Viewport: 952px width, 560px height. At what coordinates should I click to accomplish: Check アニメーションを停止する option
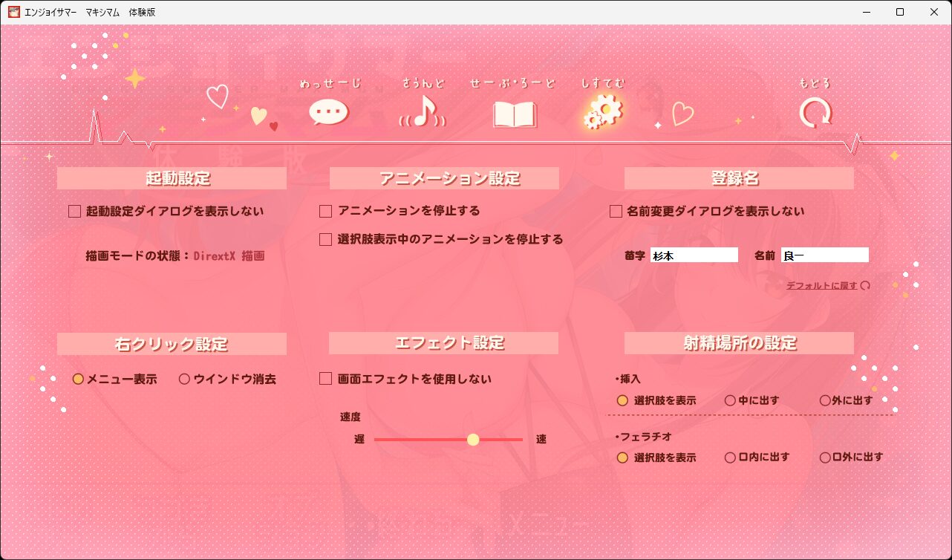(325, 212)
